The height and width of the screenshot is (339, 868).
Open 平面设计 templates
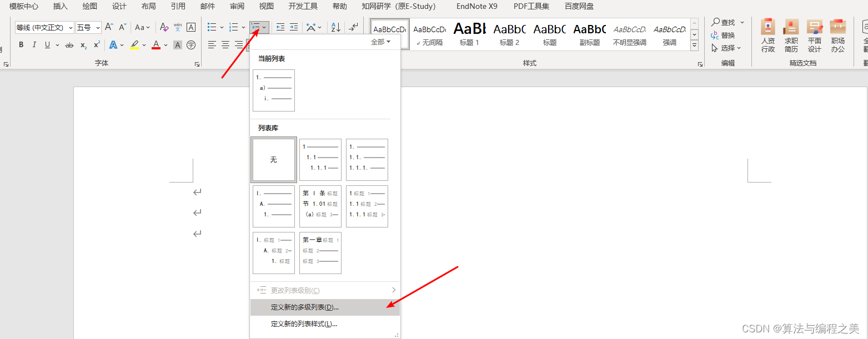(x=815, y=35)
